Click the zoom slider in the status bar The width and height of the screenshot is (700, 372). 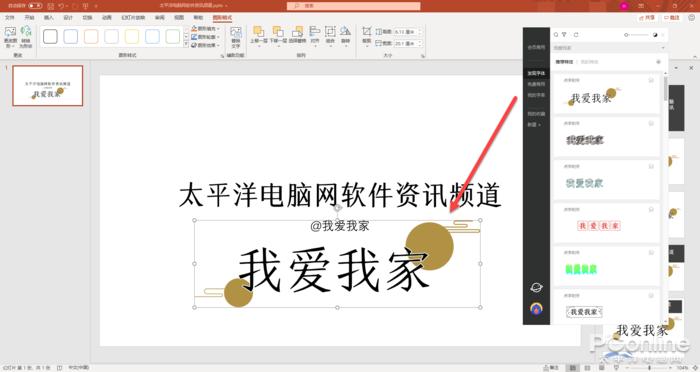[x=649, y=368]
